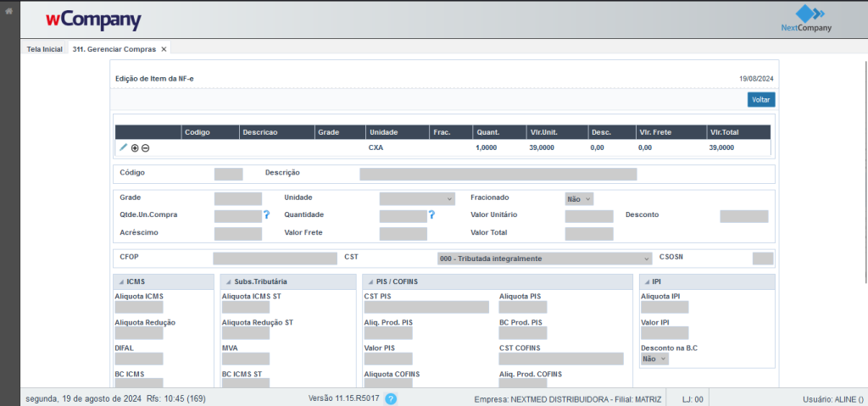Viewport: 868px width, 406px height.
Task: Click the DIFAL input field
Action: tap(139, 359)
